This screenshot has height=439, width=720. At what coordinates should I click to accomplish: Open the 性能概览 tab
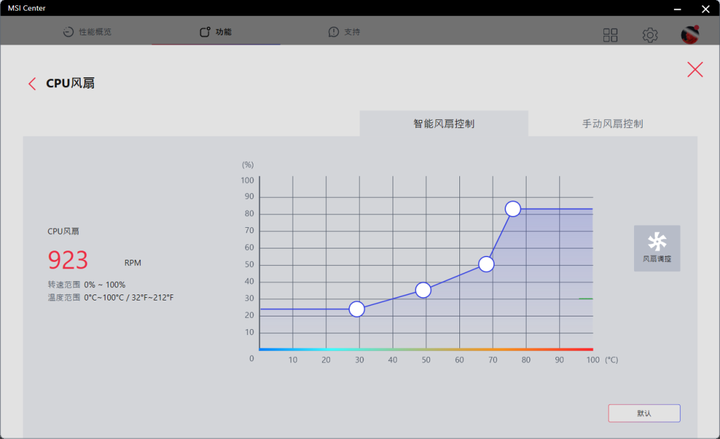87,32
